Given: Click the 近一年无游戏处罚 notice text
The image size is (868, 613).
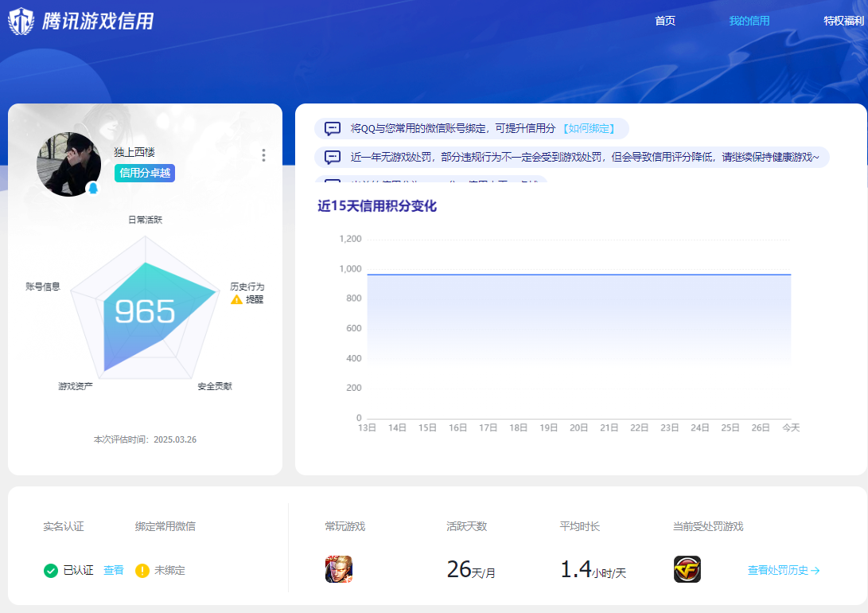Looking at the screenshot, I should tap(585, 158).
